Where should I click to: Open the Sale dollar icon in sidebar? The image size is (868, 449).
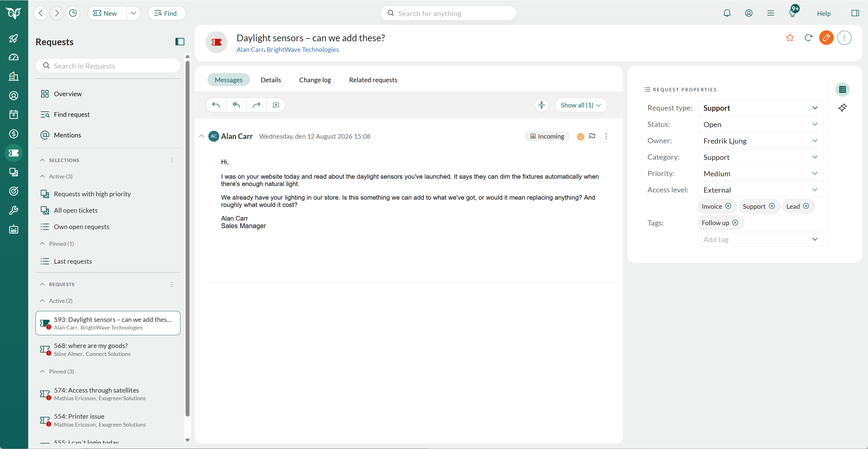[x=13, y=134]
